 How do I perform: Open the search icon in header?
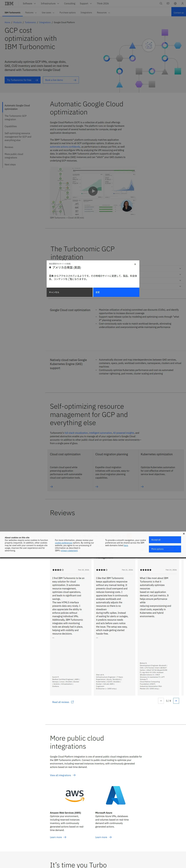pyautogui.click(x=161, y=3)
